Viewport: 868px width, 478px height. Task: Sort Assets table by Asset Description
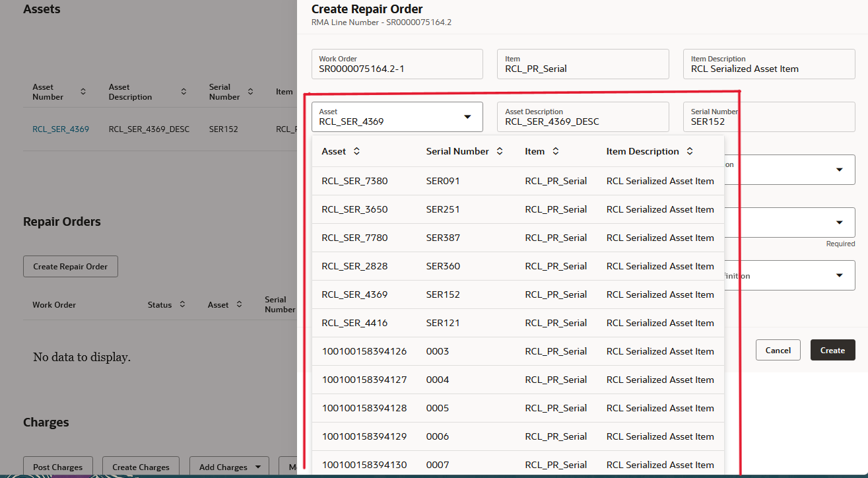184,92
